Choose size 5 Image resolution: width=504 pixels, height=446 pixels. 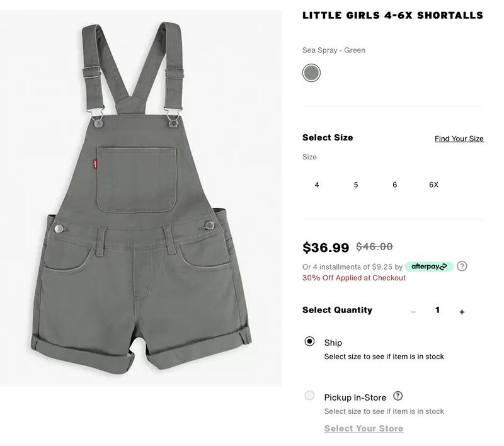[356, 185]
